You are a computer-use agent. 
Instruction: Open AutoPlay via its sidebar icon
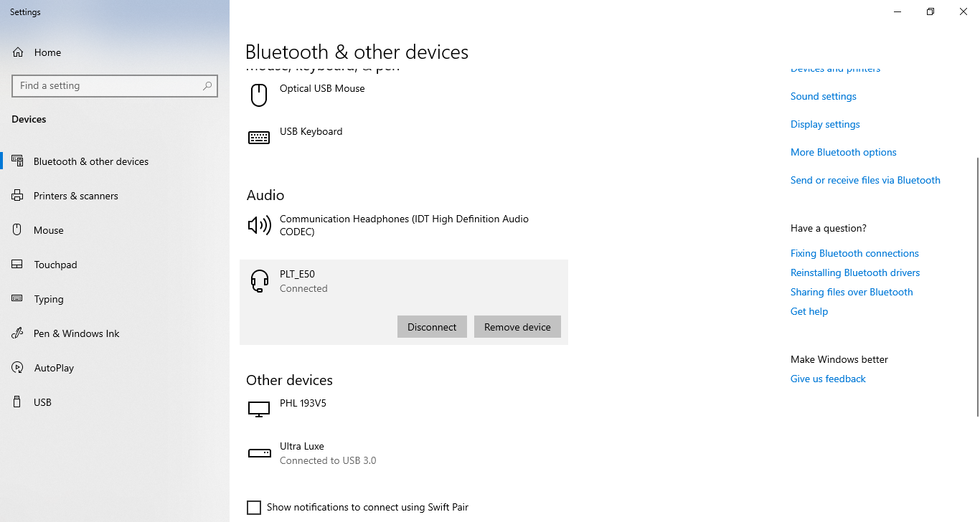(x=18, y=368)
